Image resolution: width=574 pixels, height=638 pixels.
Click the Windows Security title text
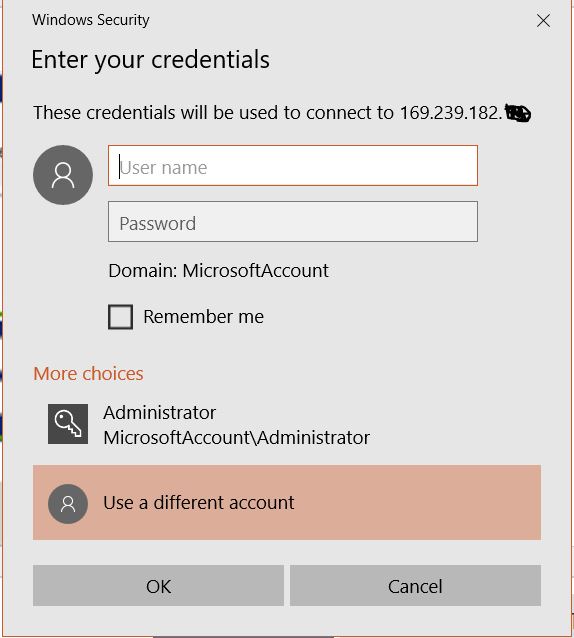click(x=91, y=20)
